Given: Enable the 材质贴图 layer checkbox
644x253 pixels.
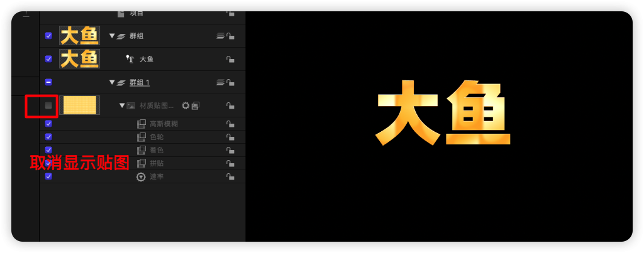Looking at the screenshot, I should pyautogui.click(x=48, y=105).
